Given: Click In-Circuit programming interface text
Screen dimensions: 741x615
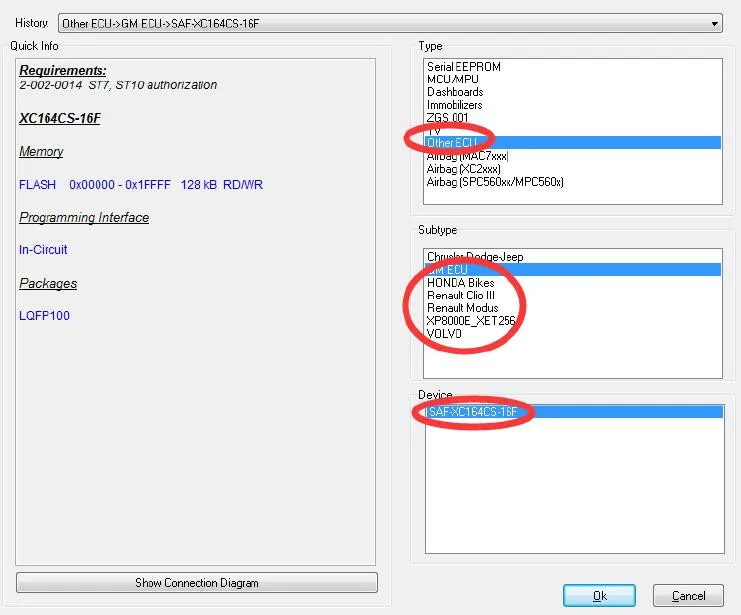Looking at the screenshot, I should (43, 250).
